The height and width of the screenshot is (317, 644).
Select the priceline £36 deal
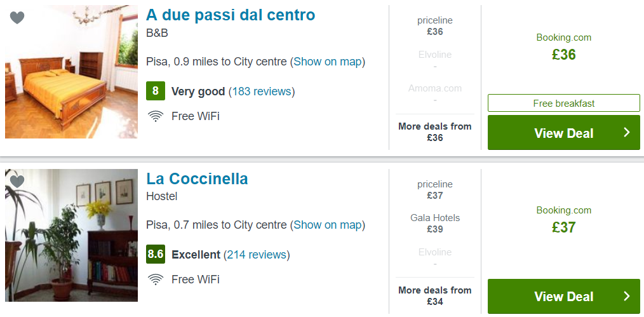pos(435,26)
